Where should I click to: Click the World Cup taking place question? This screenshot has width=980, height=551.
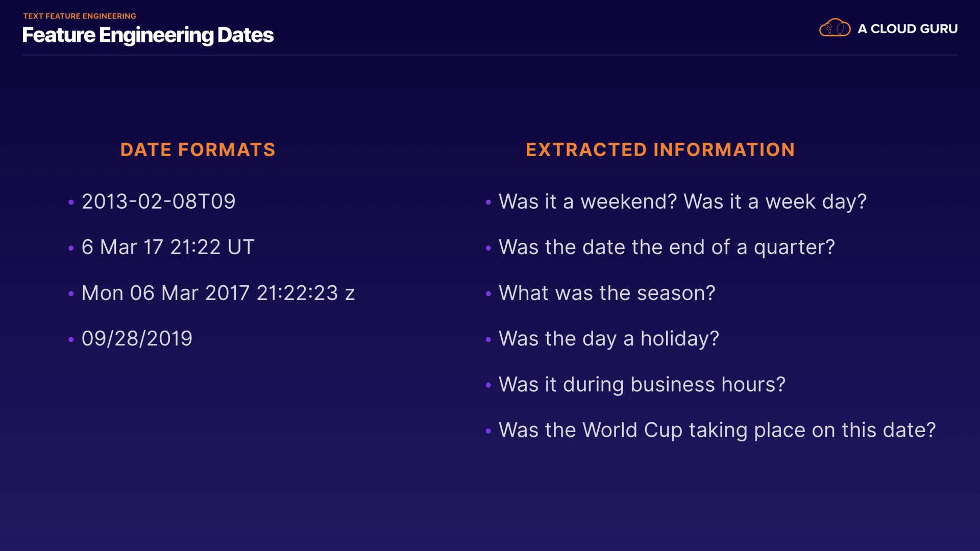pyautogui.click(x=717, y=430)
